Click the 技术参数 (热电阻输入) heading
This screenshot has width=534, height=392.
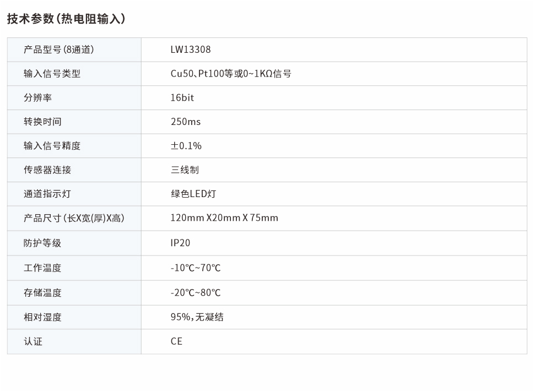point(66,19)
